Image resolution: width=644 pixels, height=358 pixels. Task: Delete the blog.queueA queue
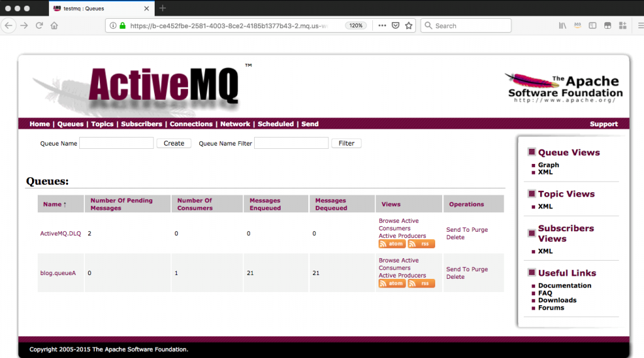[455, 276]
